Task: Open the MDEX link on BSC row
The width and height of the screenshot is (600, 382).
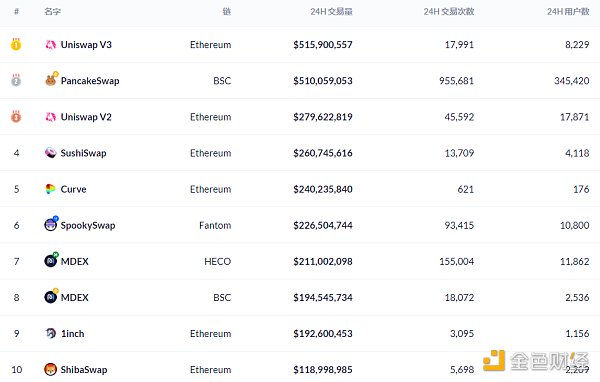Action: pyautogui.click(x=75, y=297)
